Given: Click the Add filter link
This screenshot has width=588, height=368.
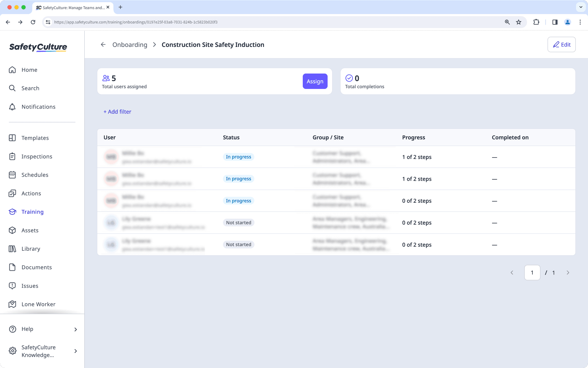Looking at the screenshot, I should (117, 111).
